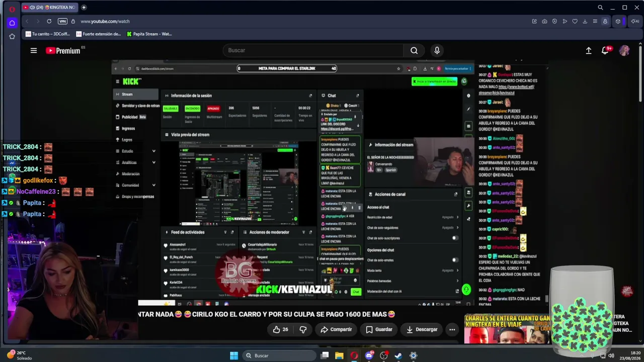Like the video with 26 likes
Viewport: 644px width, 362px height.
pyautogui.click(x=280, y=329)
